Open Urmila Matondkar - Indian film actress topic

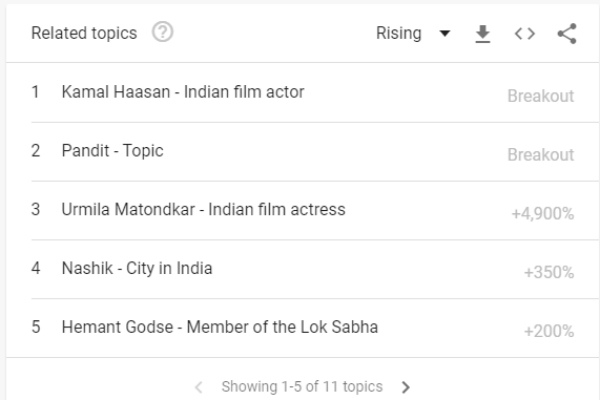pyautogui.click(x=204, y=210)
